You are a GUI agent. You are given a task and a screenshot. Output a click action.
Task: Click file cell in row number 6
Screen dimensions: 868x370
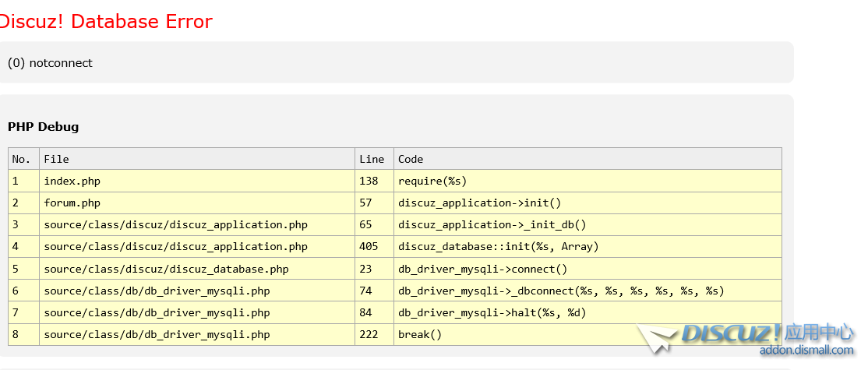click(197, 291)
